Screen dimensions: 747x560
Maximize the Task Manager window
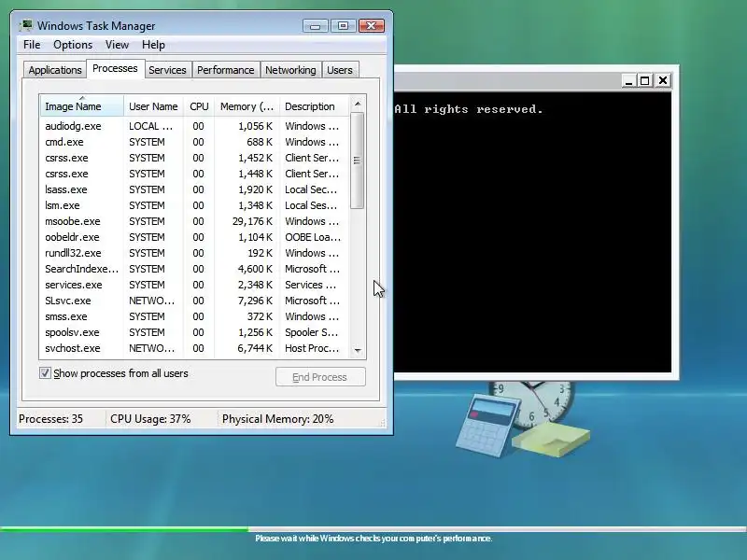[x=343, y=26]
